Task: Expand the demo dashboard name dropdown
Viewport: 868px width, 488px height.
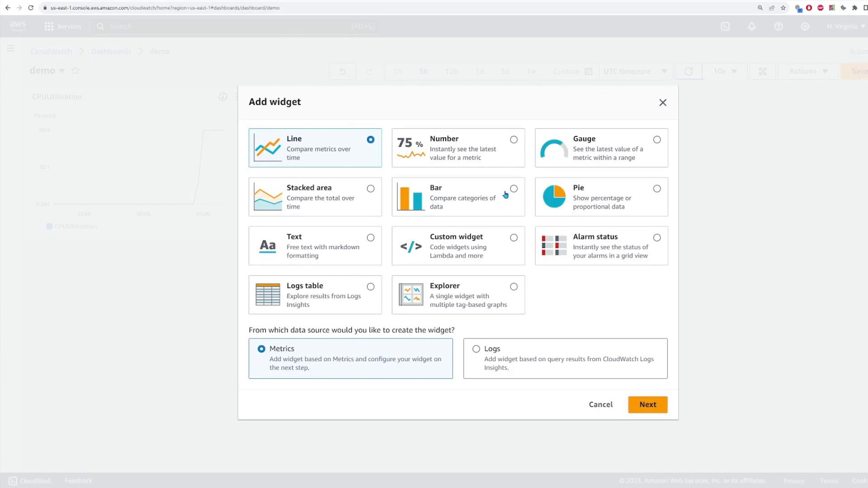Action: click(x=62, y=71)
